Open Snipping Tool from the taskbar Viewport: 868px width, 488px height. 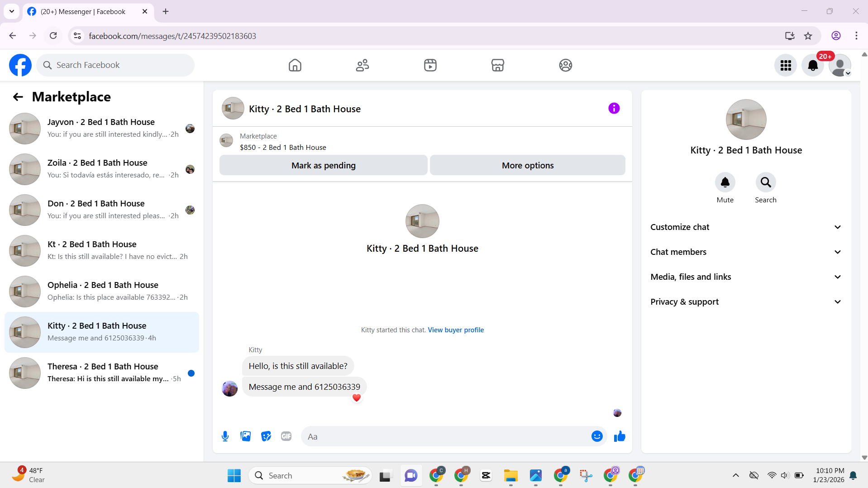tap(586, 475)
